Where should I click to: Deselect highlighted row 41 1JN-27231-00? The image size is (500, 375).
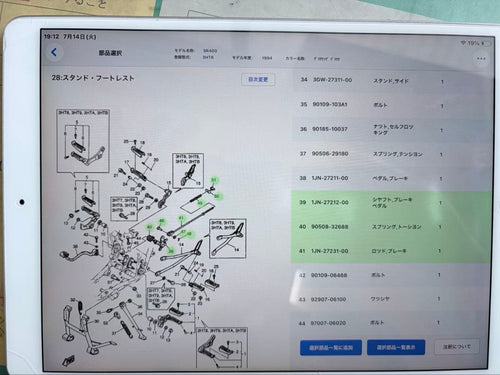pyautogui.click(x=391, y=251)
